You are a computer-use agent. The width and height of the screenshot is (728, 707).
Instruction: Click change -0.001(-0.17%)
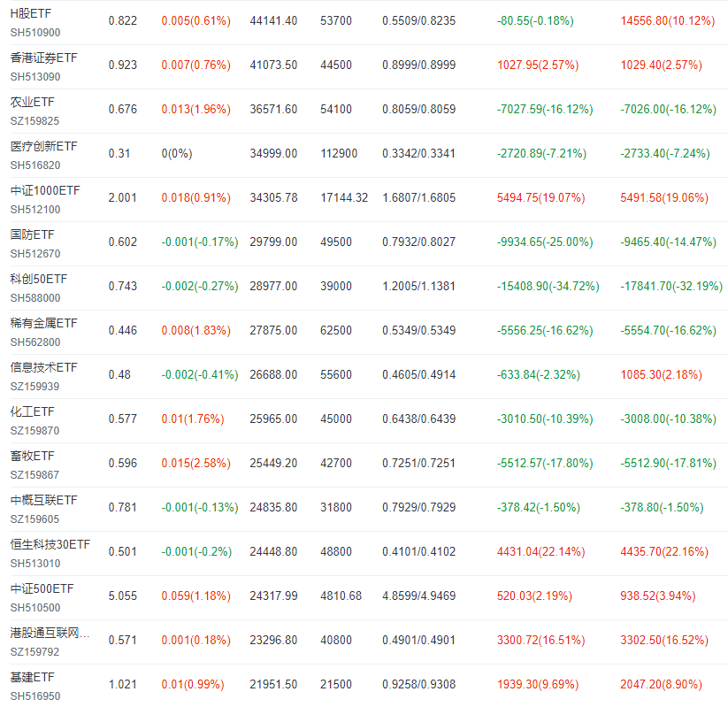tap(200, 242)
